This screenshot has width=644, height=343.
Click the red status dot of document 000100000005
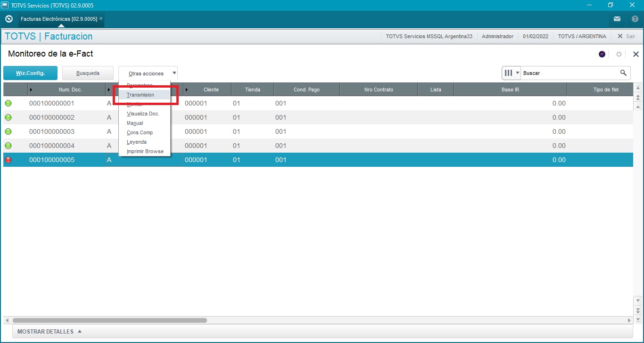pos(8,160)
